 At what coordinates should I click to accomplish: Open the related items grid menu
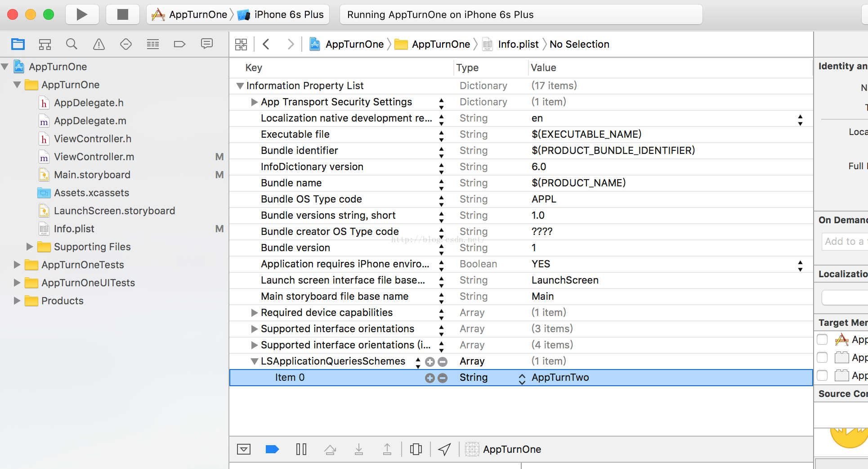click(241, 44)
